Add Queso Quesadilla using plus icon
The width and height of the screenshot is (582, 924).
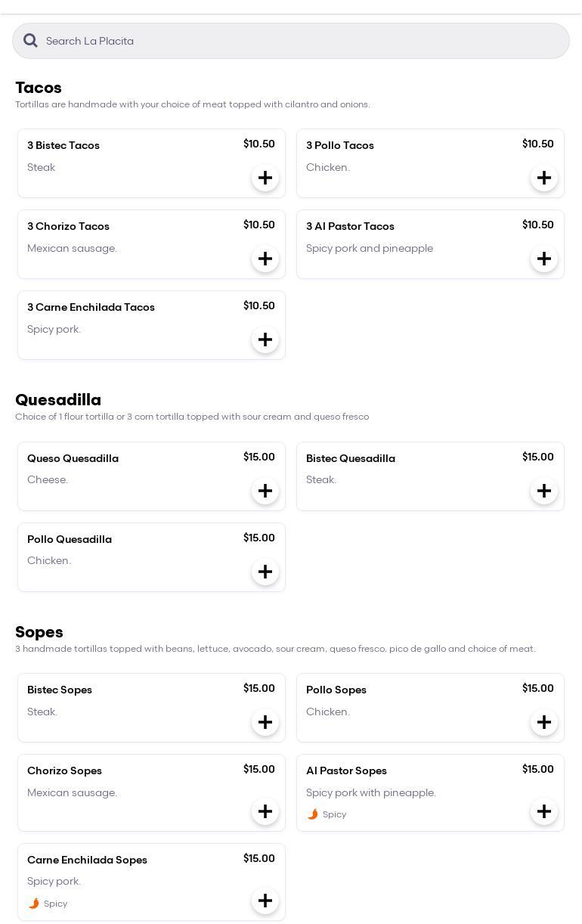pyautogui.click(x=265, y=491)
